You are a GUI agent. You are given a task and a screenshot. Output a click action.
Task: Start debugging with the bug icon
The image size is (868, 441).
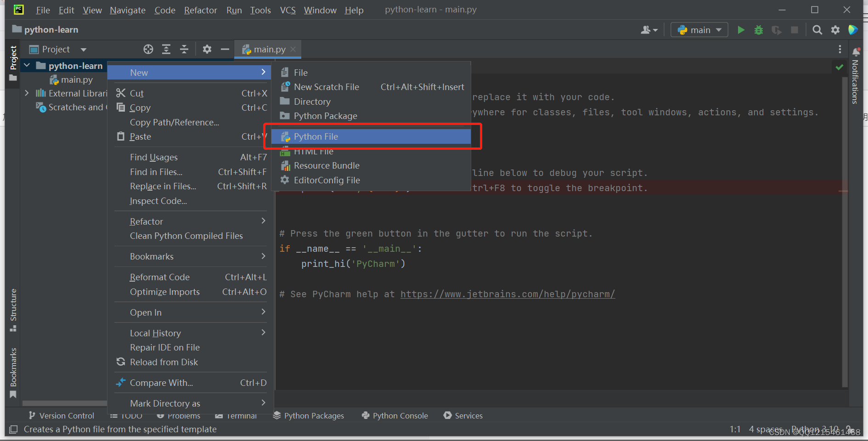click(x=759, y=30)
